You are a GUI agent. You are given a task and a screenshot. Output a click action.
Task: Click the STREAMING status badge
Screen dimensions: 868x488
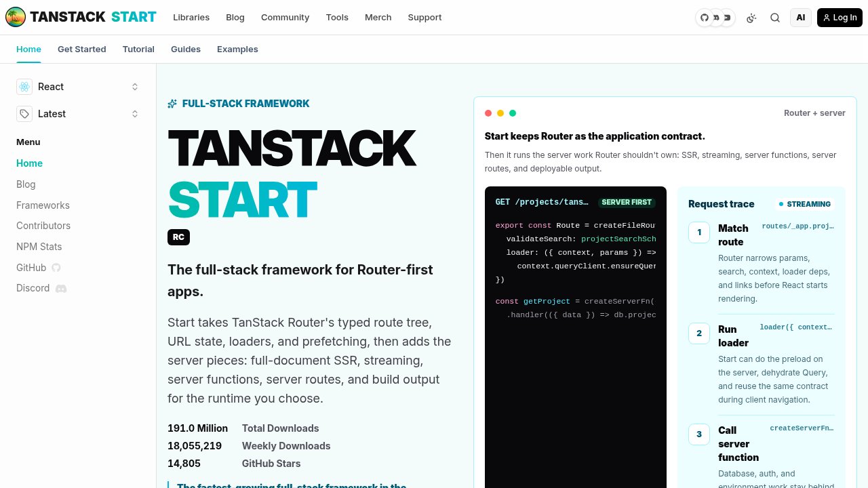point(805,204)
